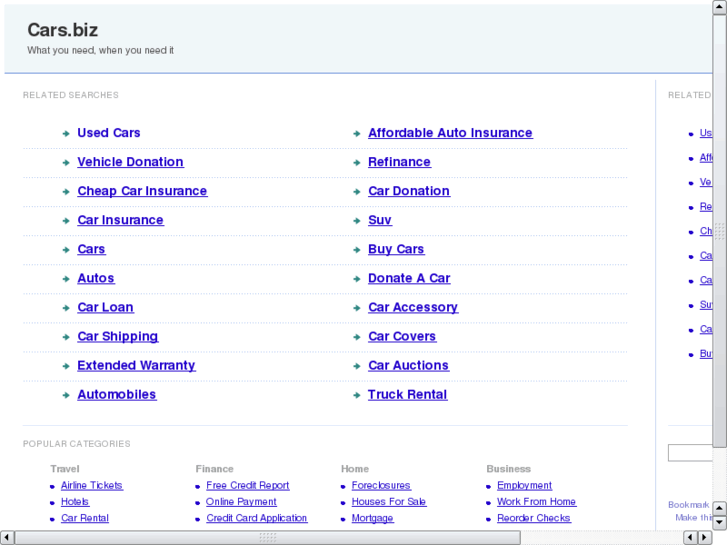The image size is (727, 545).
Task: Click the vertical scrollbar thumb
Action: (720, 231)
